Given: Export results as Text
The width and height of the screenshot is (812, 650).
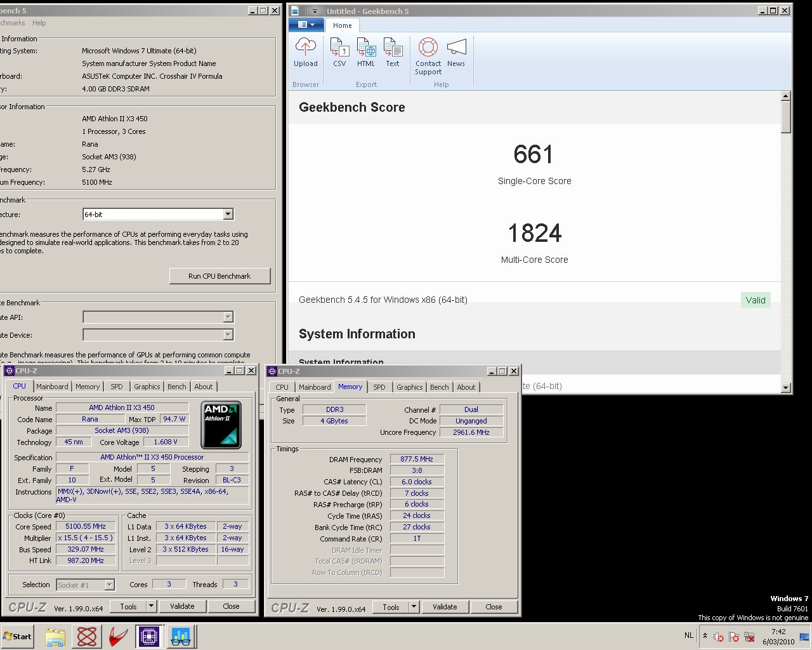Looking at the screenshot, I should tap(393, 52).
